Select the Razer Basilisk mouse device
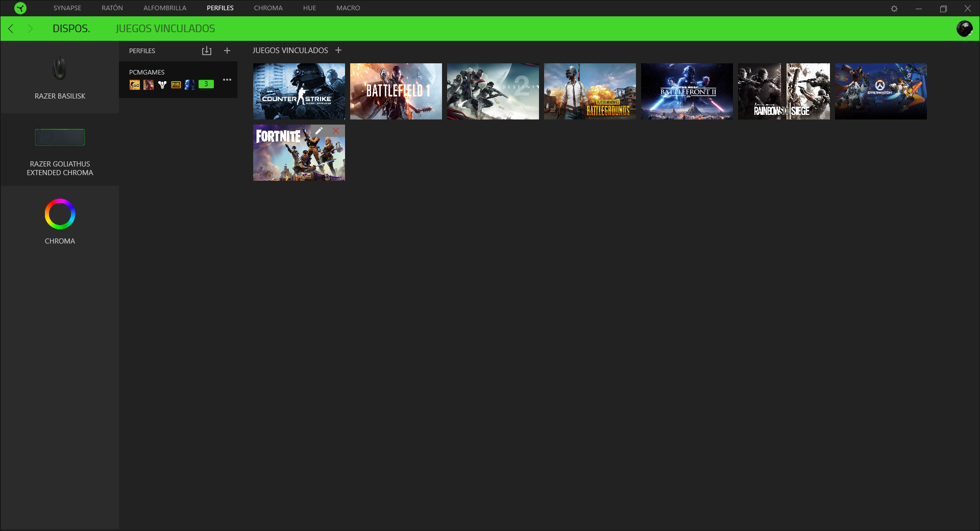980x531 pixels. pos(60,77)
